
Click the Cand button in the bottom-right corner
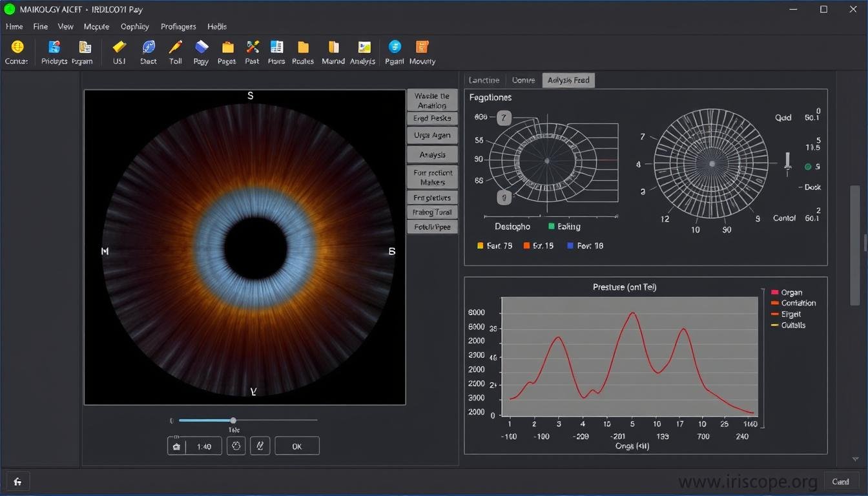pos(841,481)
